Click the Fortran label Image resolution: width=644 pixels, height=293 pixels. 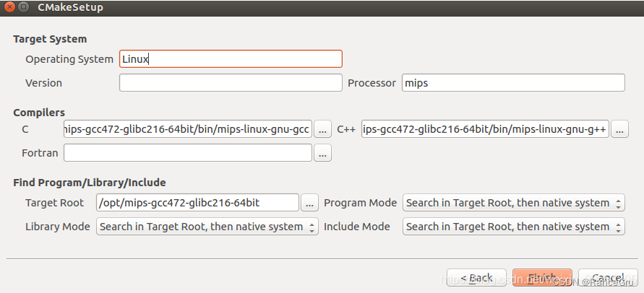point(40,154)
